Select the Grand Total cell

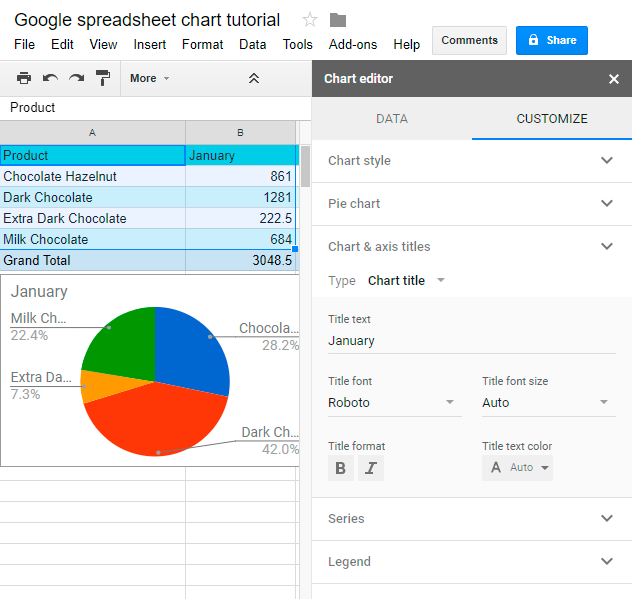92,260
